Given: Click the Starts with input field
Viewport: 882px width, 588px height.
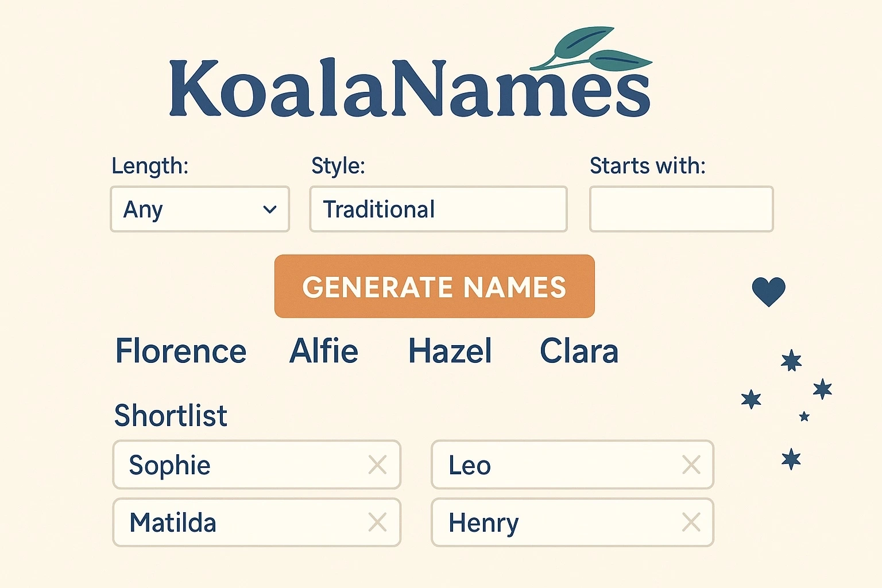Looking at the screenshot, I should pos(680,209).
